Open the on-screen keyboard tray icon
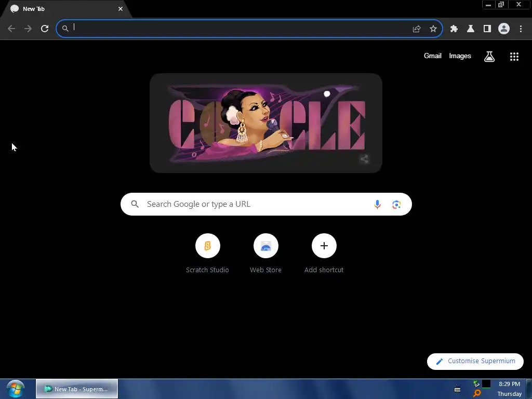The image size is (532, 399). [457, 389]
